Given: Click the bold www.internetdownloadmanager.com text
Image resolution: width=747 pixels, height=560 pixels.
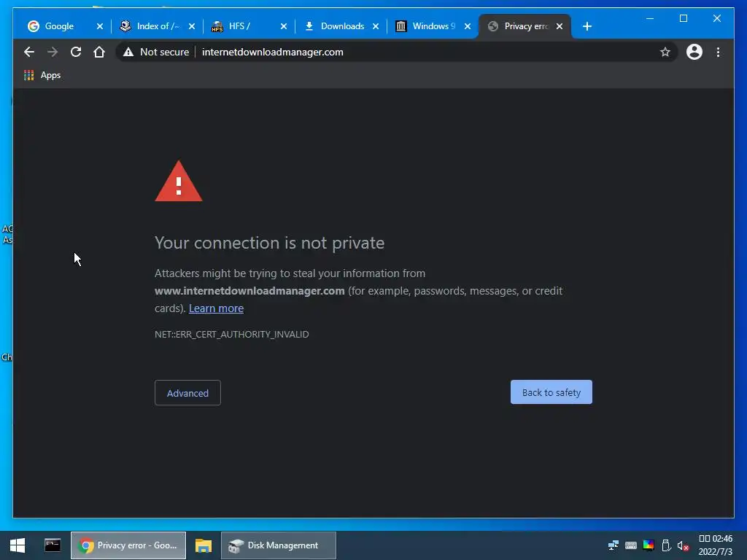Looking at the screenshot, I should (249, 291).
